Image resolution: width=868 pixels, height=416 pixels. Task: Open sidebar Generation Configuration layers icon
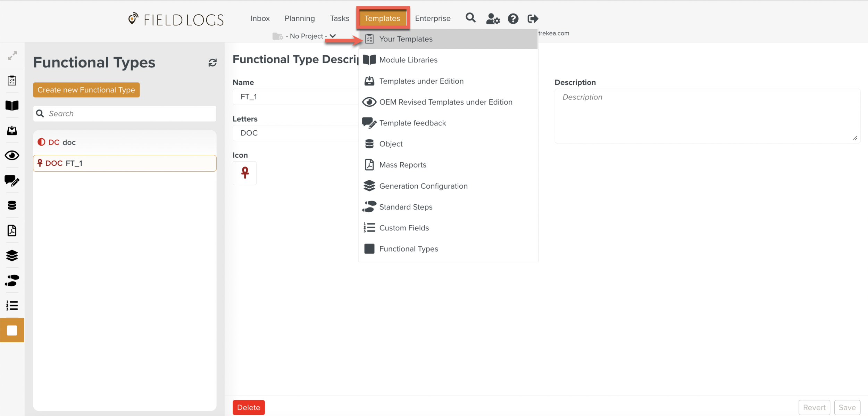tap(12, 255)
